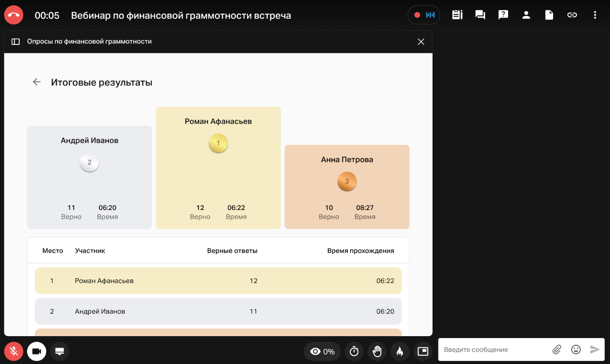The image size is (610, 364).
Task: Open the polls and notes icon
Action: coord(457,15)
